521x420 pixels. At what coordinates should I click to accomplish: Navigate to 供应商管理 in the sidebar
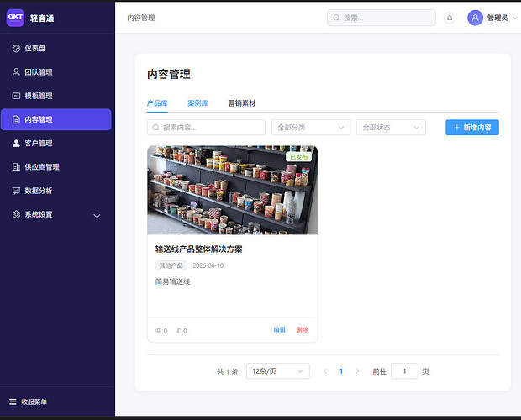(x=55, y=167)
